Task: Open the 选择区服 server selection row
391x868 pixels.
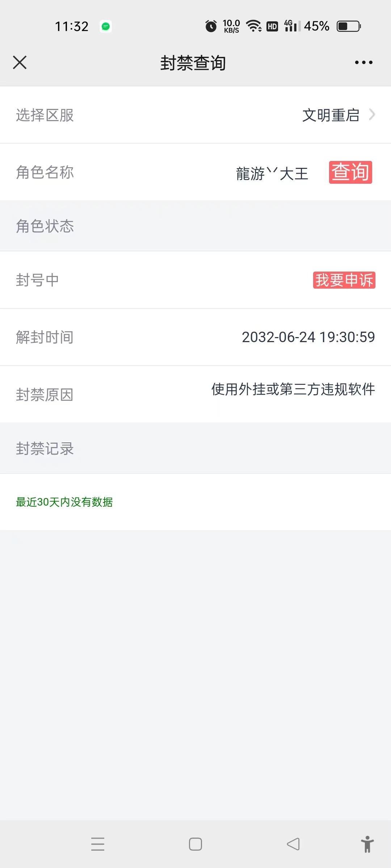Action: click(x=195, y=115)
